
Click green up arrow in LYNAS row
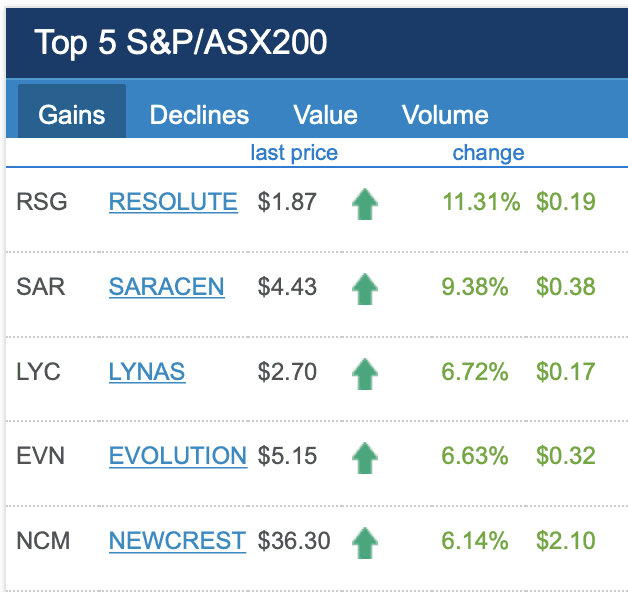(x=365, y=373)
